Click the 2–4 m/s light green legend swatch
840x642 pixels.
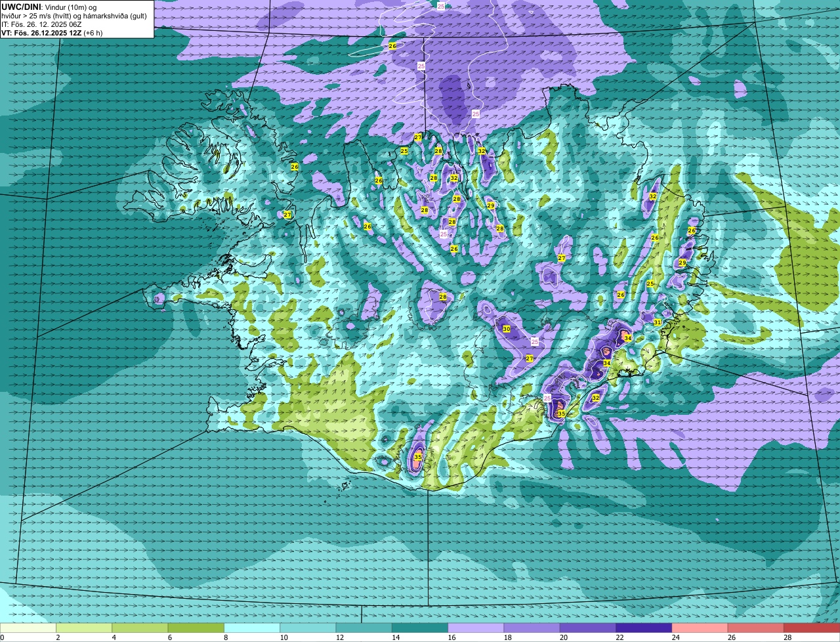84,628
